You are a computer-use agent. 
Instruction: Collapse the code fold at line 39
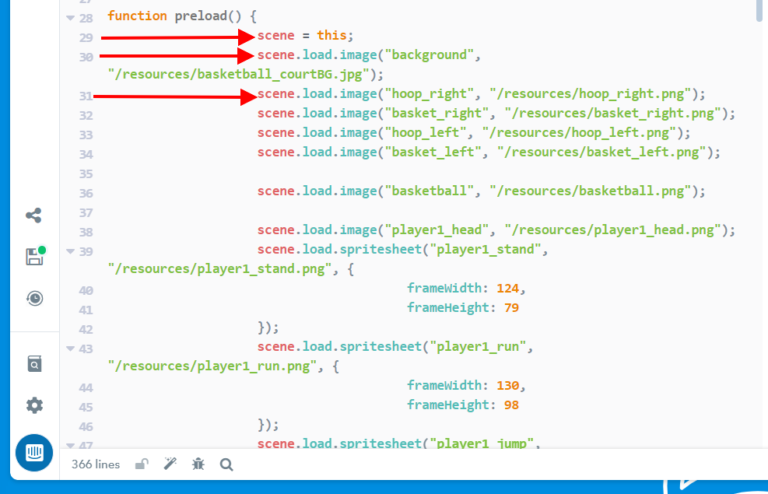point(69,251)
